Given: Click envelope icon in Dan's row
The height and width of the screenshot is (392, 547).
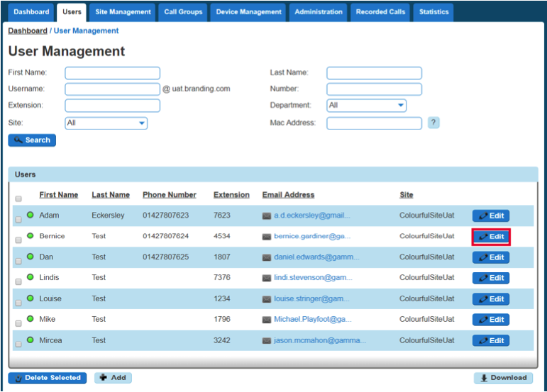Looking at the screenshot, I should (x=267, y=257).
